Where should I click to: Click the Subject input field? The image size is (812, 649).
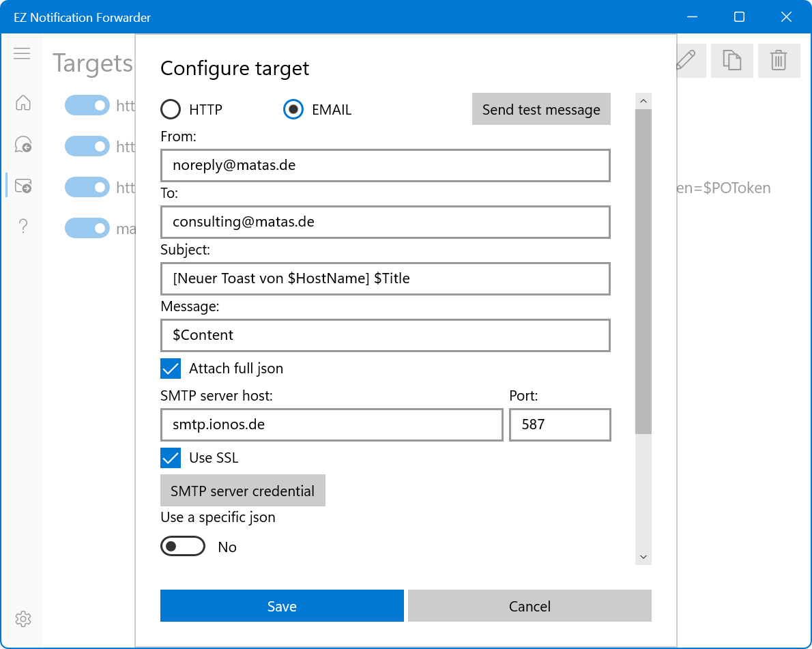[x=386, y=278]
